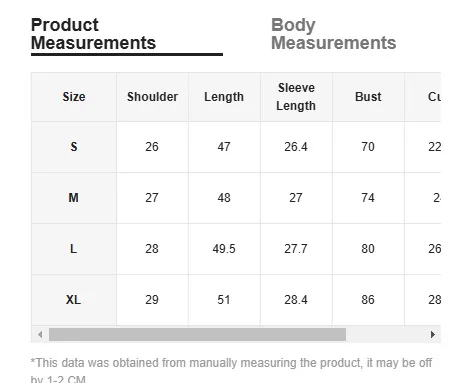Switch to the Body Measurements tab
The height and width of the screenshot is (383, 464).
pyautogui.click(x=333, y=34)
